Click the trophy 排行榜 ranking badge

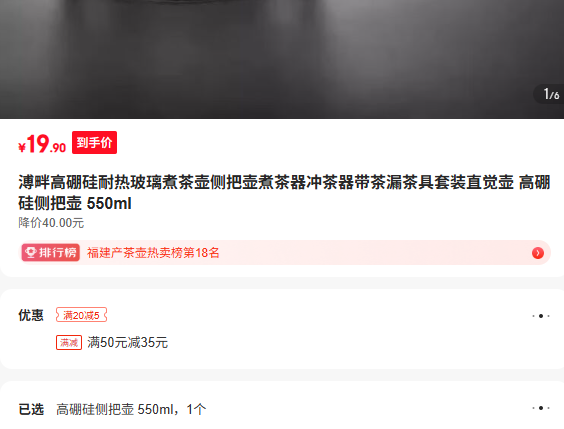click(x=50, y=252)
